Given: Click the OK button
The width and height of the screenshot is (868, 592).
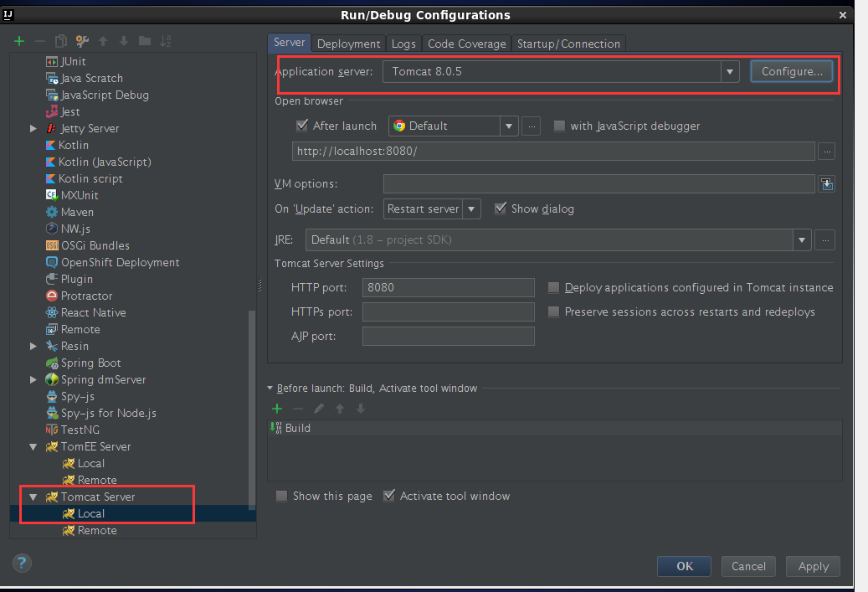Looking at the screenshot, I should (x=684, y=566).
